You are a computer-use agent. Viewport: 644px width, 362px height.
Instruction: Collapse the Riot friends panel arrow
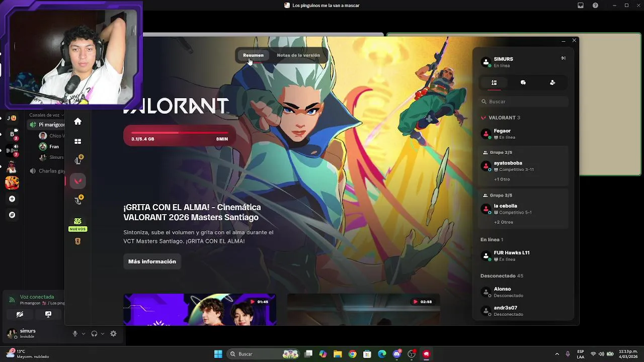click(563, 58)
